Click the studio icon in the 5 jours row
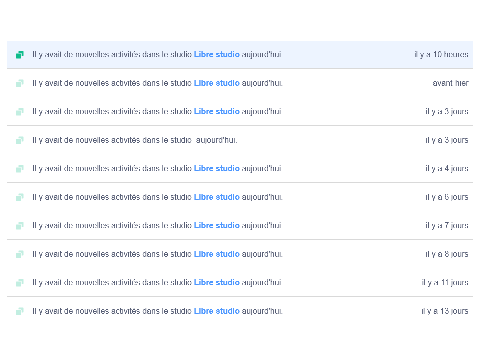480x360 pixels. click(20, 197)
